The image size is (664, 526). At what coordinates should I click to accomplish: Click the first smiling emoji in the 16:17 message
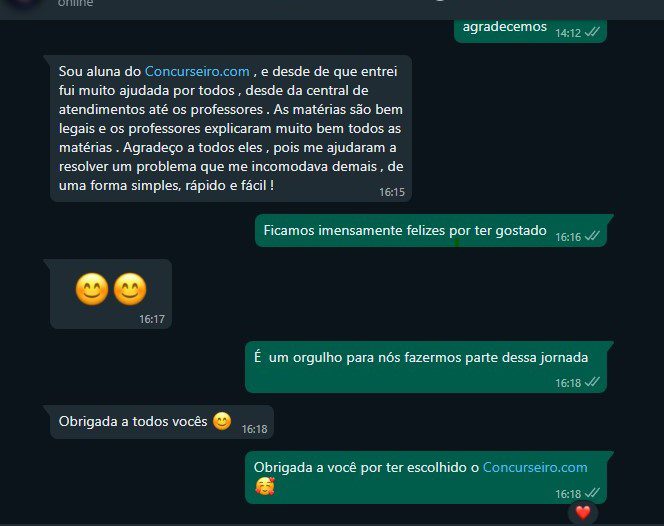[92, 289]
